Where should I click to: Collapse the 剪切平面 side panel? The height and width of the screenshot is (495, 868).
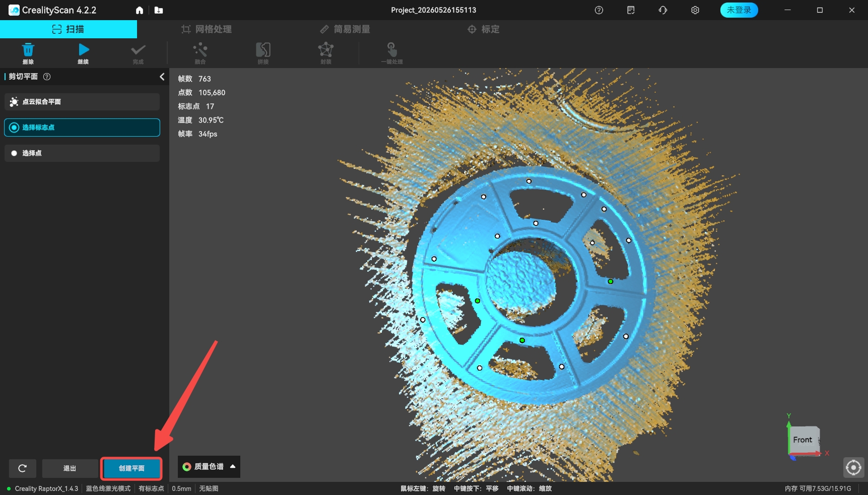tap(162, 77)
